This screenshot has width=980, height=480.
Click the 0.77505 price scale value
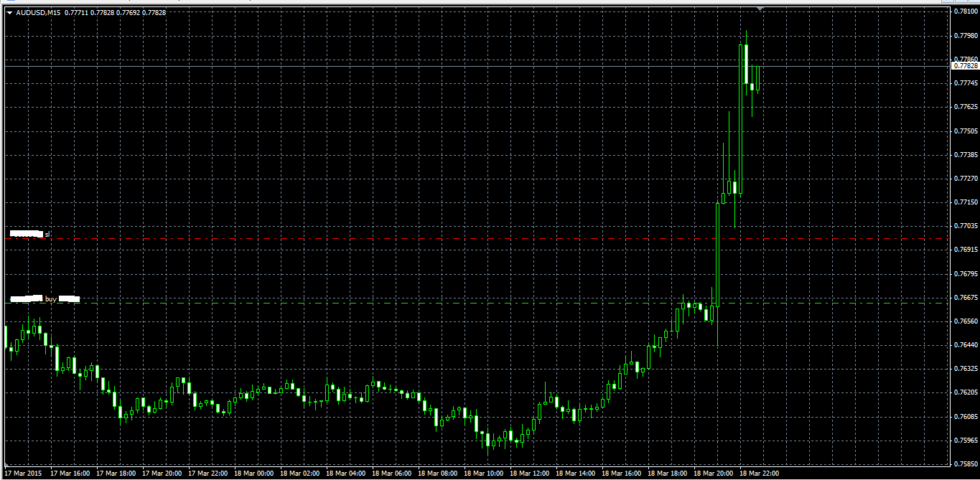coord(966,131)
